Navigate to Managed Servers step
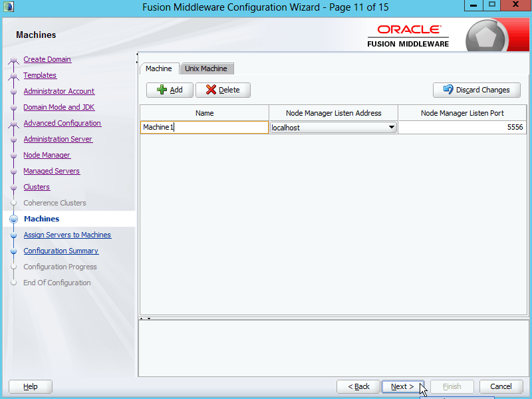The width and height of the screenshot is (532, 399). [51, 171]
